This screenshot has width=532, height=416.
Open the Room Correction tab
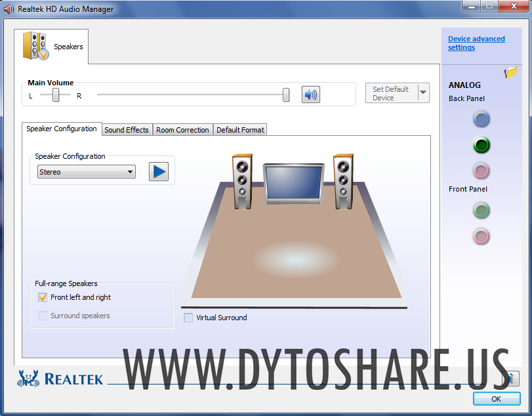point(182,129)
